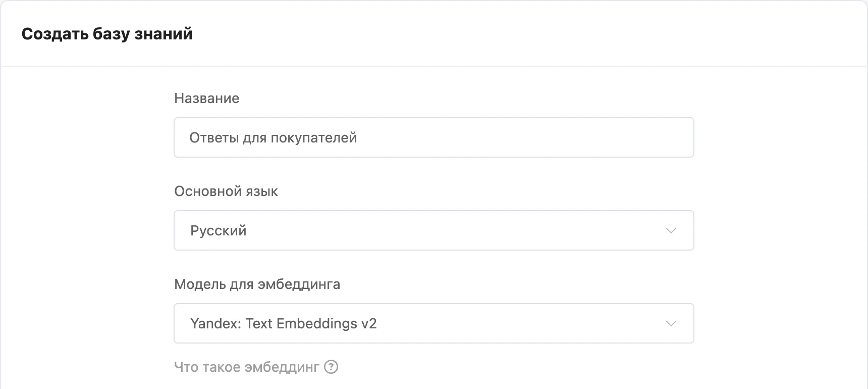The width and height of the screenshot is (868, 389).
Task: Open the Что такое эмбеддинг link
Action: click(247, 367)
